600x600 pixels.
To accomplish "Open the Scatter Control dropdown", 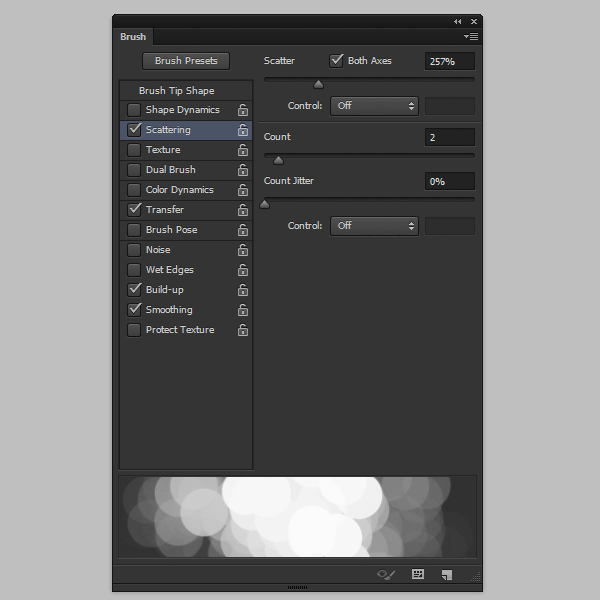I will [374, 106].
